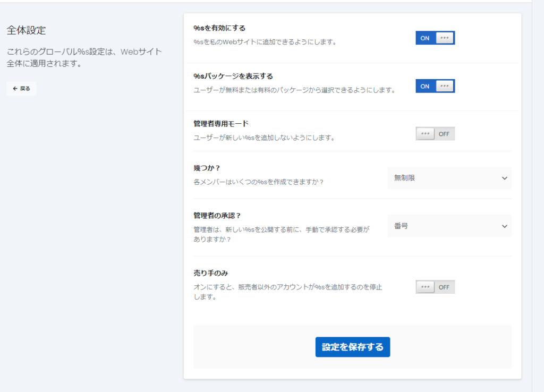Viewport: 544px width, 392px height.
Task: Click the chevron arrow on the 無制限 dropdown
Action: pyautogui.click(x=504, y=178)
